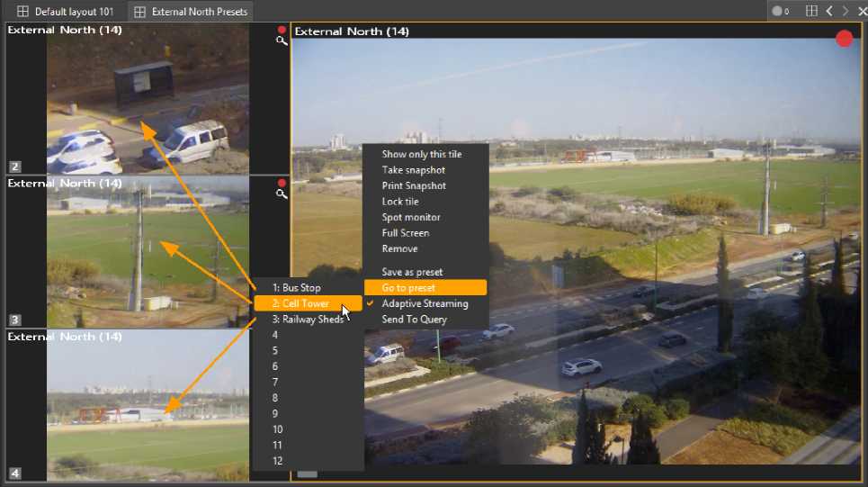Toggle Lock tile in the context menu

[400, 202]
